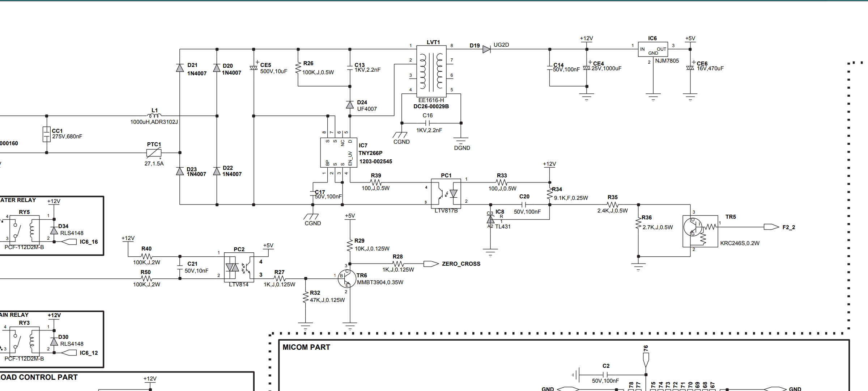This screenshot has height=391, width=868.
Task: Click the IC7 TNY266P chip body
Action: (x=339, y=152)
